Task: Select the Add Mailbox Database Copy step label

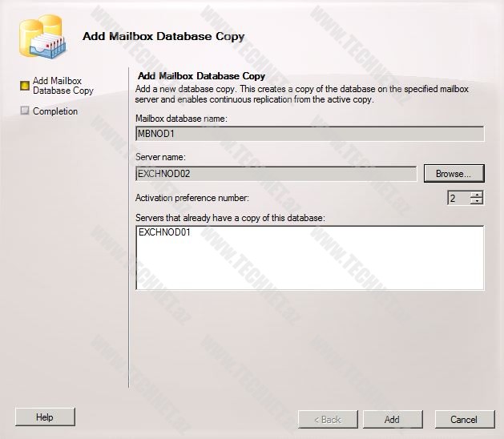Action: pos(62,86)
